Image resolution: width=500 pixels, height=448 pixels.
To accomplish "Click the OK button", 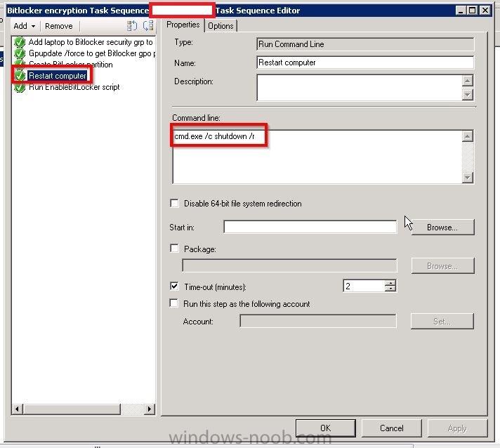I will pyautogui.click(x=326, y=428).
